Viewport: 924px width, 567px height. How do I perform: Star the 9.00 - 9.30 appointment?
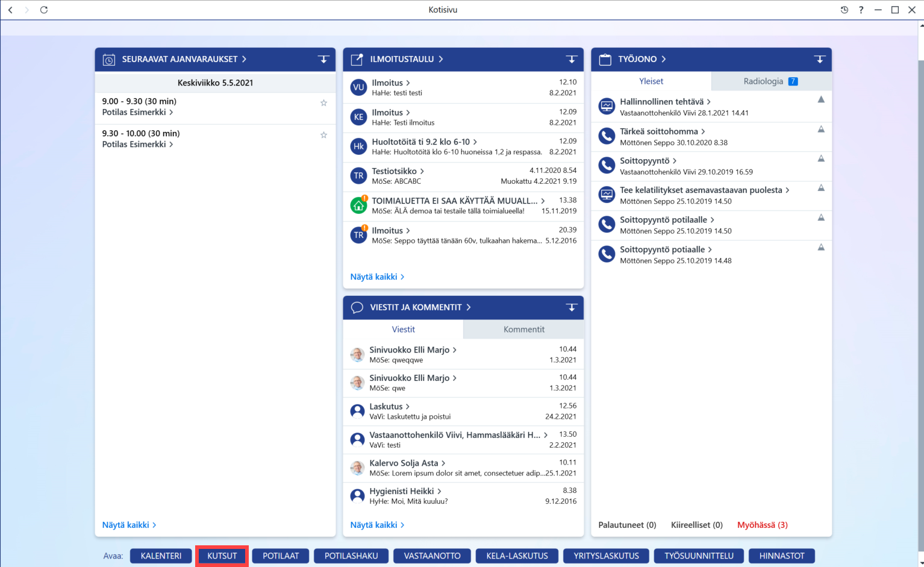323,103
